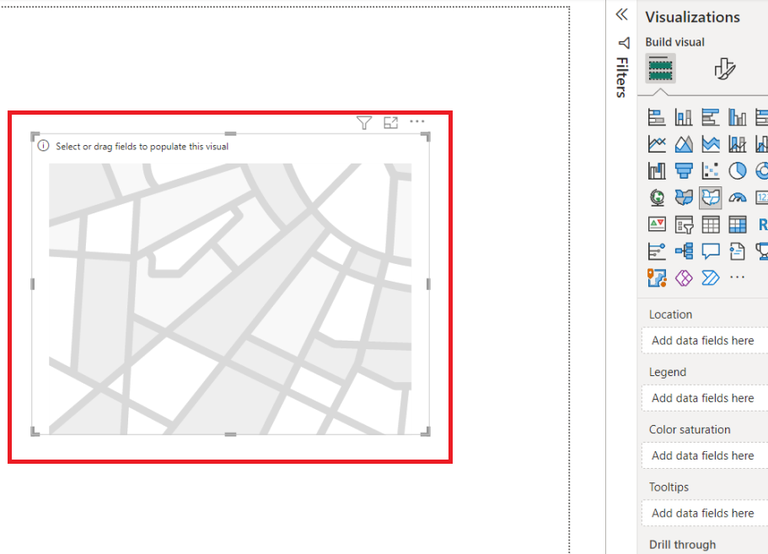Viewport: 768px width, 554px height.
Task: Click the Legend label
Action: pos(668,372)
